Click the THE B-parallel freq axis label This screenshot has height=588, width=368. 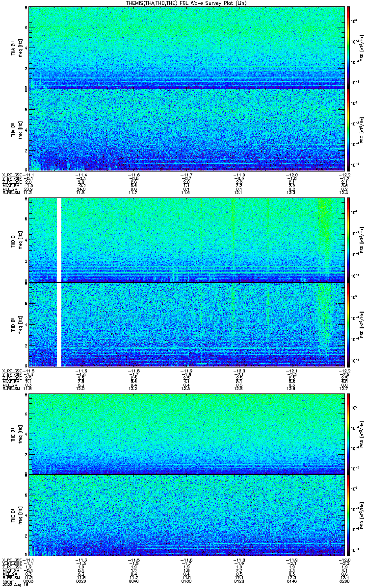[21, 516]
